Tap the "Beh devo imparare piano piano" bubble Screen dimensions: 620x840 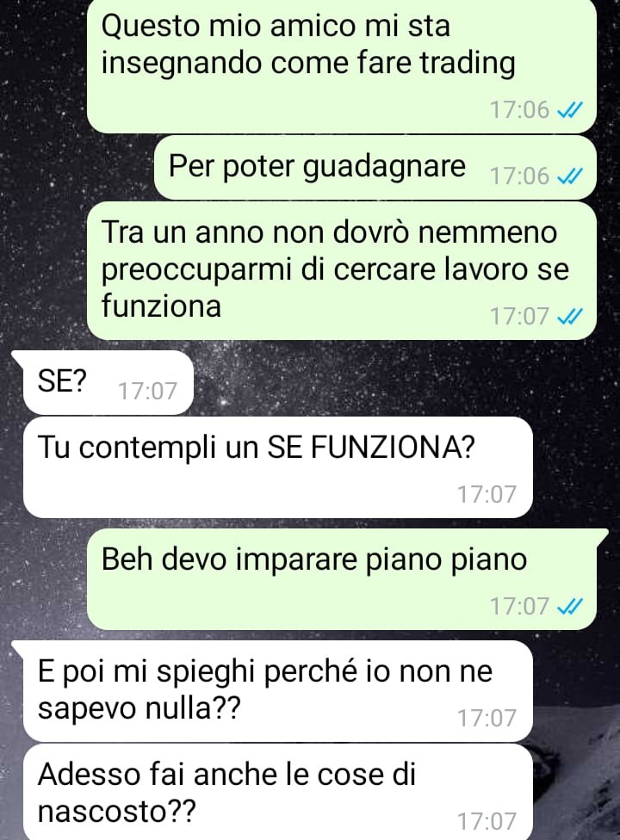(x=341, y=579)
